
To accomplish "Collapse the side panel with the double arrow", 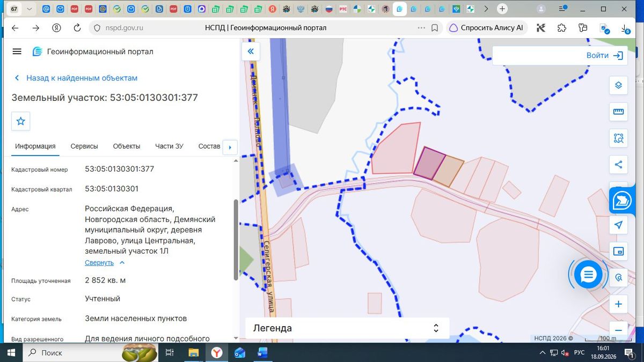I will tap(251, 51).
